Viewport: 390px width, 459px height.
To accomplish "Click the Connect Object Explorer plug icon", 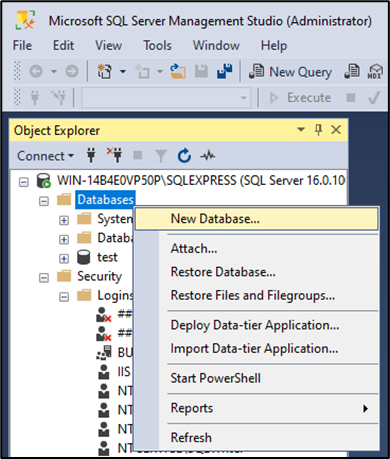I will click(x=91, y=155).
